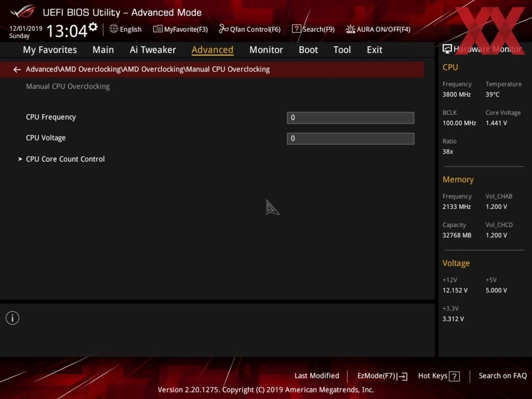Go to the Monitor tab
The image size is (532, 399).
tap(266, 50)
